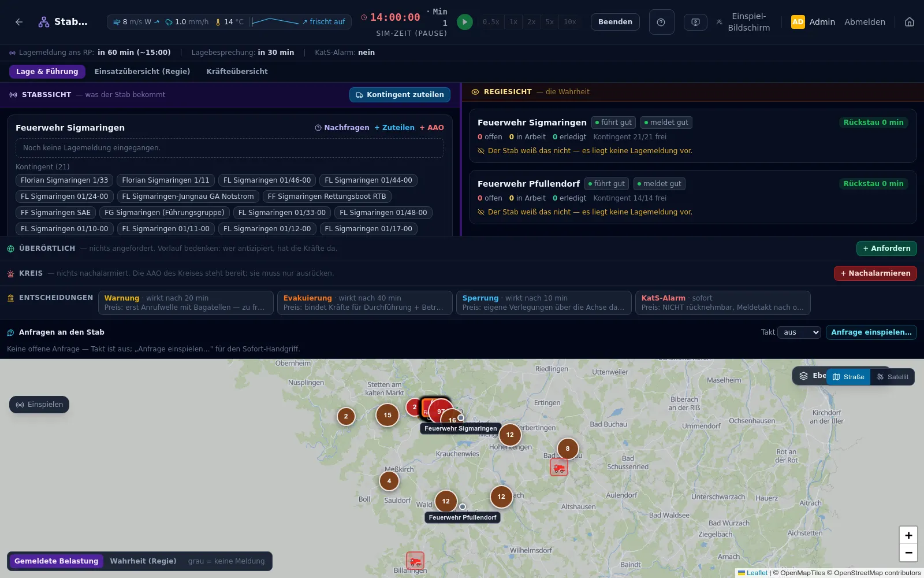Click Kontingent zuteilen button

pos(400,95)
